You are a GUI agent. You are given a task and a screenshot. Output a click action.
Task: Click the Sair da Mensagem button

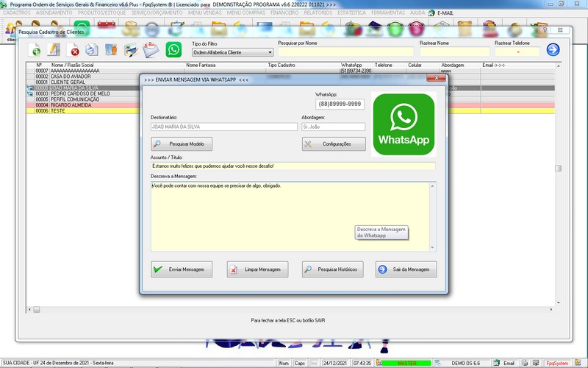[x=406, y=269]
